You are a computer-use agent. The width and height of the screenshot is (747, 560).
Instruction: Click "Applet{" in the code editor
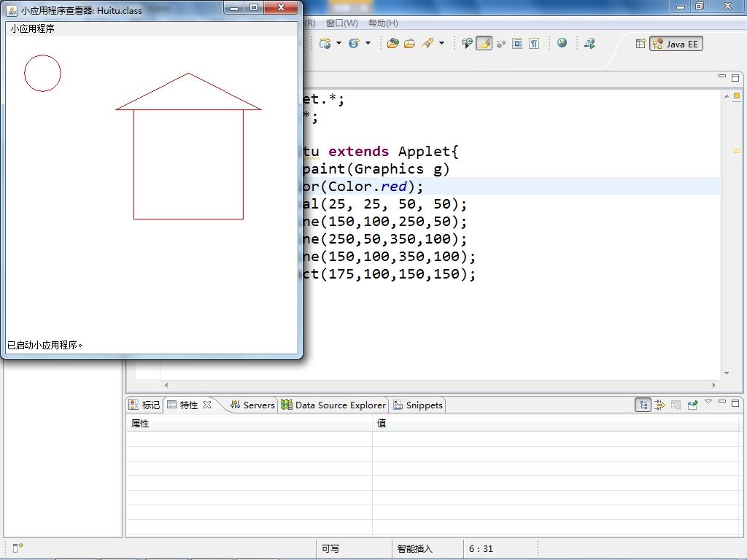tap(428, 152)
